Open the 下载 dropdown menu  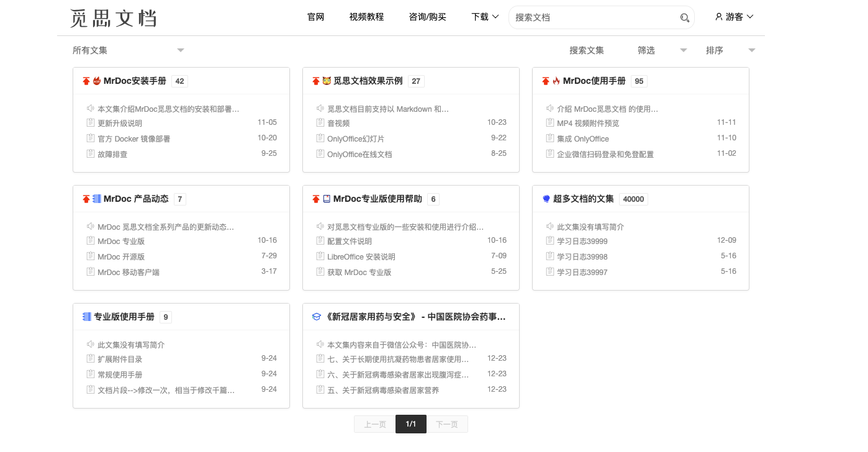486,17
